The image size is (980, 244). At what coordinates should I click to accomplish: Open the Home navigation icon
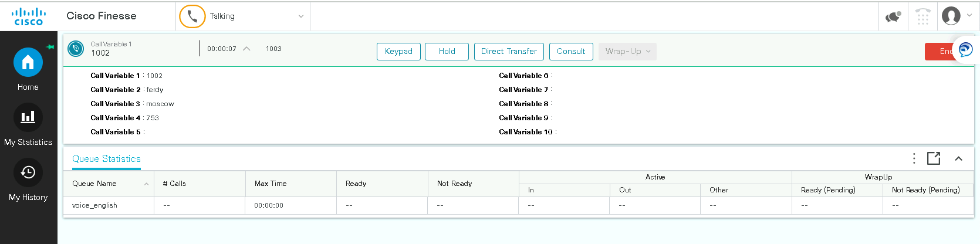coord(28,63)
